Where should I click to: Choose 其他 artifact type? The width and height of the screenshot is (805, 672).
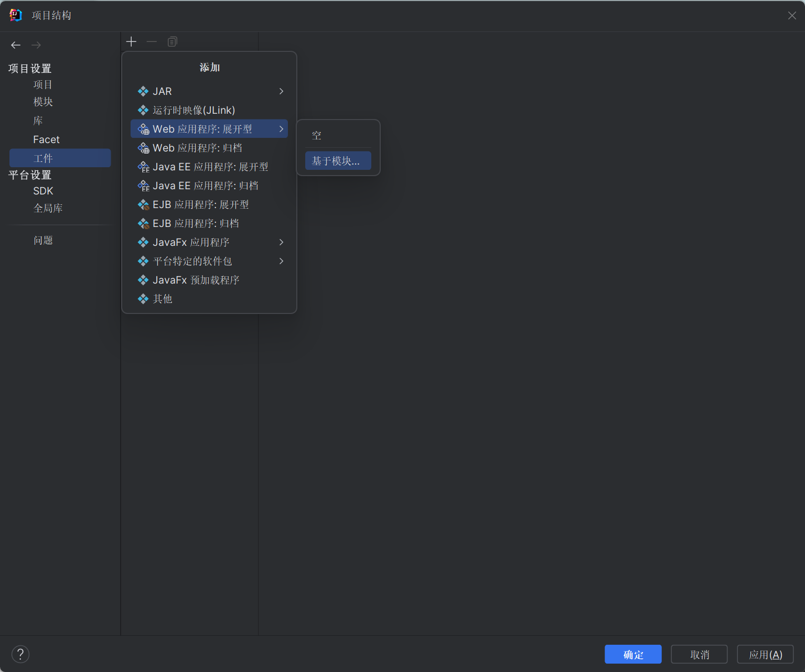click(209, 299)
